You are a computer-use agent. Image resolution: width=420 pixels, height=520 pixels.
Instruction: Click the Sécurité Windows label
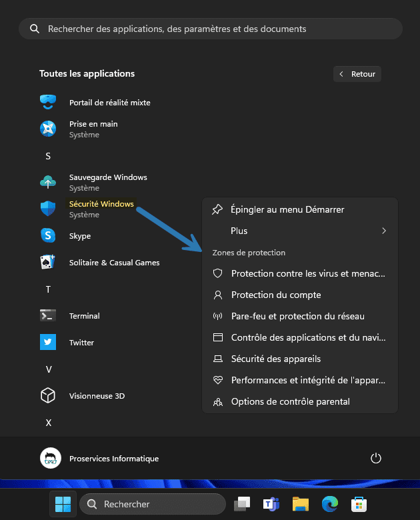(101, 203)
